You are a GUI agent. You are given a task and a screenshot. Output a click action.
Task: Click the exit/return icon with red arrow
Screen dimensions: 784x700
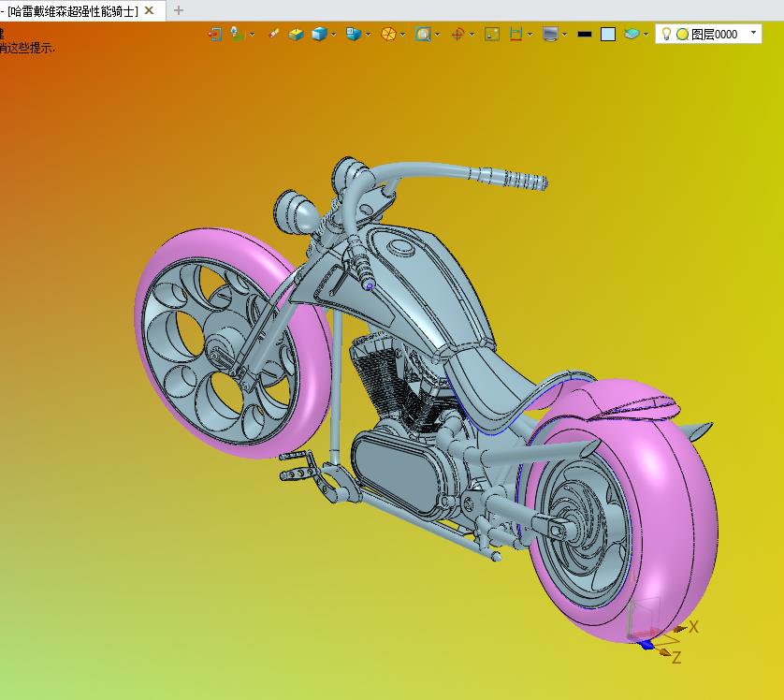(215, 34)
